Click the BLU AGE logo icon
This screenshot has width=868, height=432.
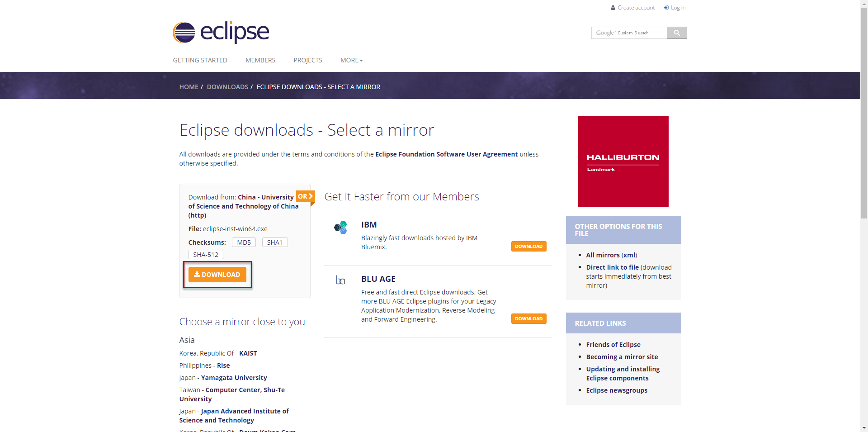coord(340,280)
